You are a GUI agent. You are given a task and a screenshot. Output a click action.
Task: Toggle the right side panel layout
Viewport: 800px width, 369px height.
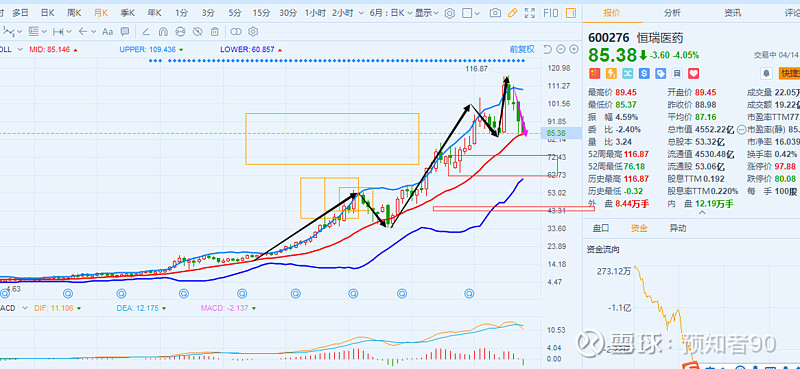(x=571, y=13)
